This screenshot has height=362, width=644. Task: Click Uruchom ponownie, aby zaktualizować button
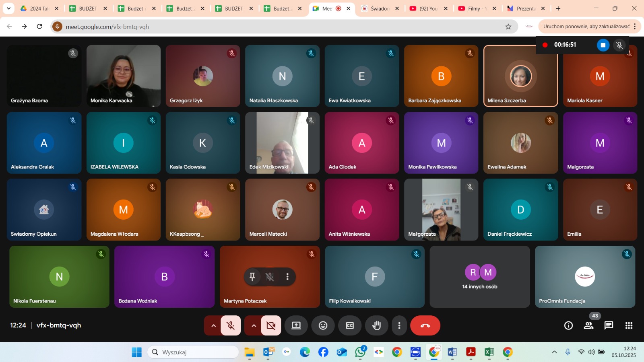[x=586, y=27]
